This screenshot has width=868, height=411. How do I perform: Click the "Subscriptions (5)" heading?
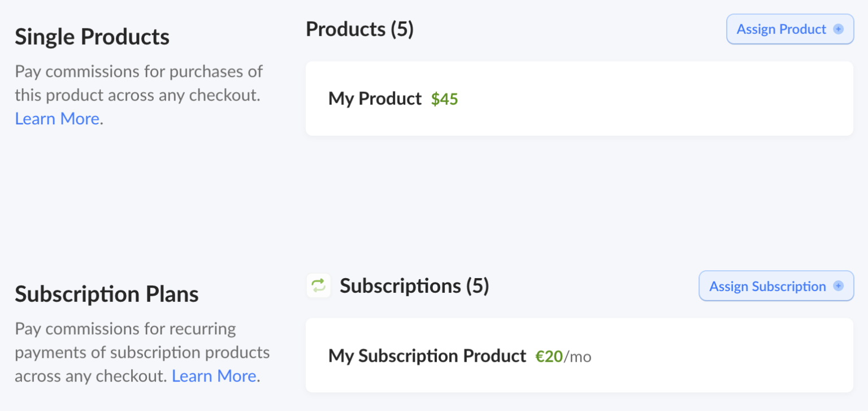pos(414,285)
